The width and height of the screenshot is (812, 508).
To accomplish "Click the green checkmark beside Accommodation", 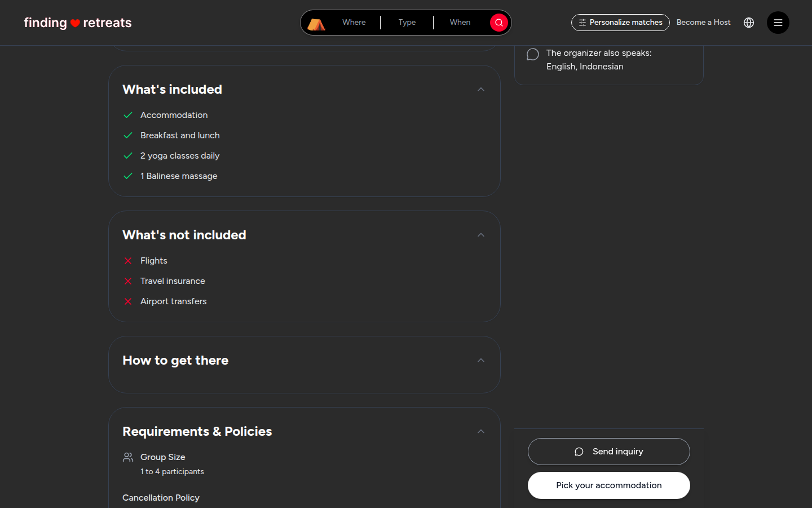I will tap(128, 115).
